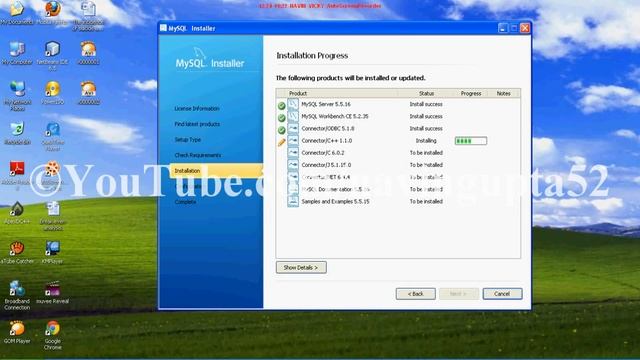This screenshot has height=360, width=640.
Task: Click the 'Installing' status of Connector/C++
Action: [x=426, y=140]
